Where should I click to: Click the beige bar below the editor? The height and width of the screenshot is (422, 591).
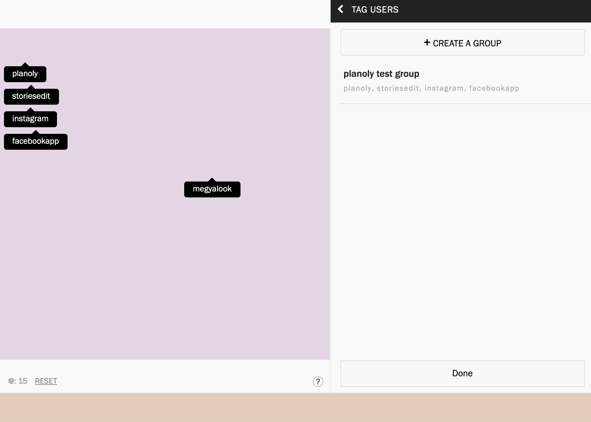(296, 408)
